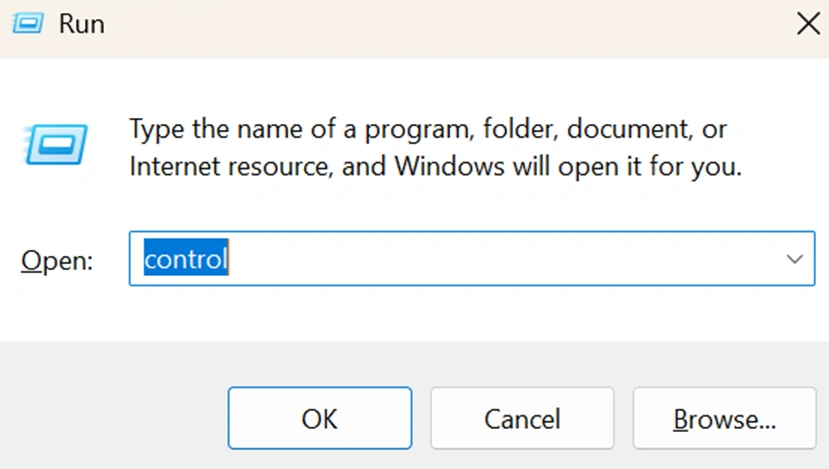
Task: Close the Run dialog with X
Action: 806,25
